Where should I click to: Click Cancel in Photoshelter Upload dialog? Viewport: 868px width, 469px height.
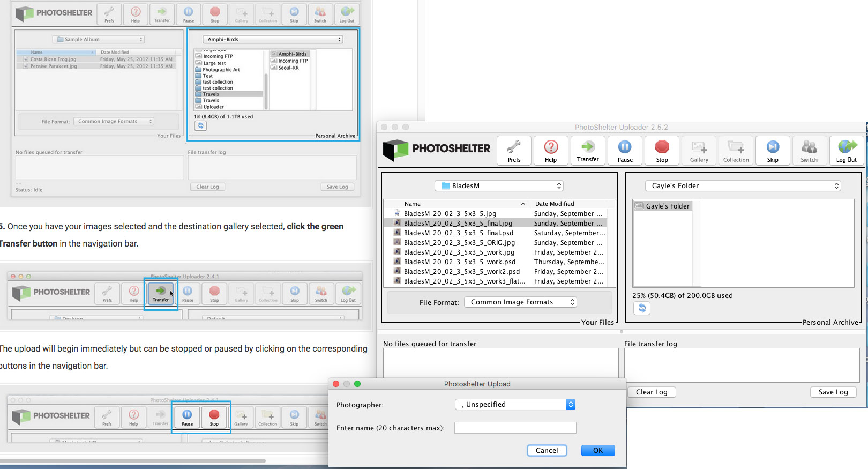tap(547, 451)
